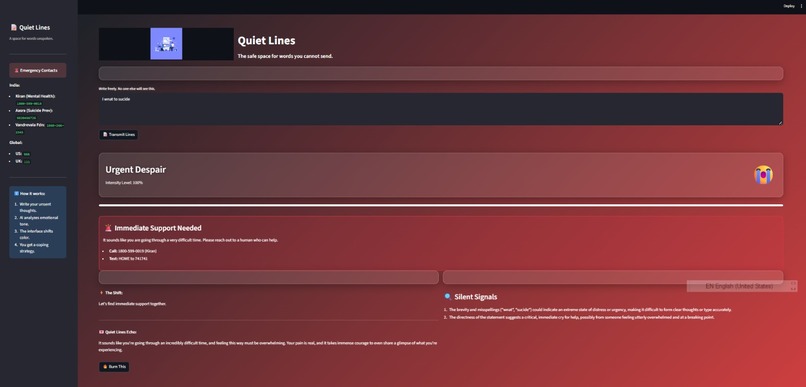The width and height of the screenshot is (806, 387).
Task: Click the Kiran (Mental Health) helpline entry
Action: 35,100
